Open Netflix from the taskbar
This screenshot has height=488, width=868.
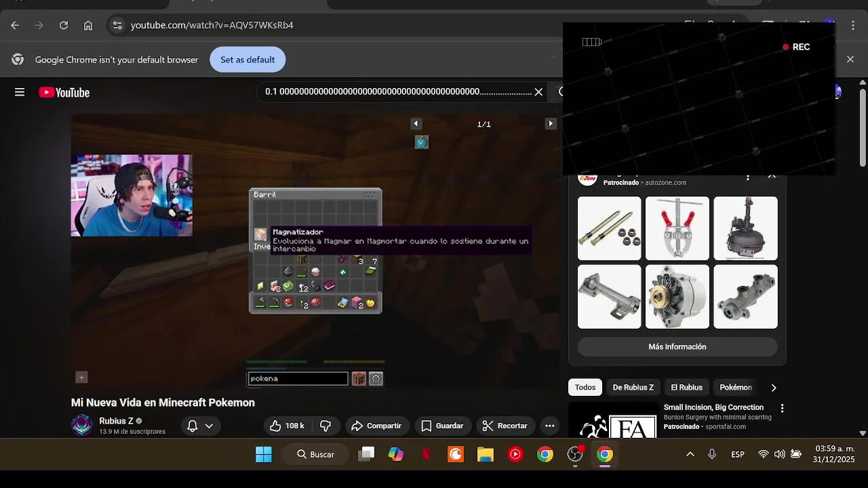(x=426, y=454)
